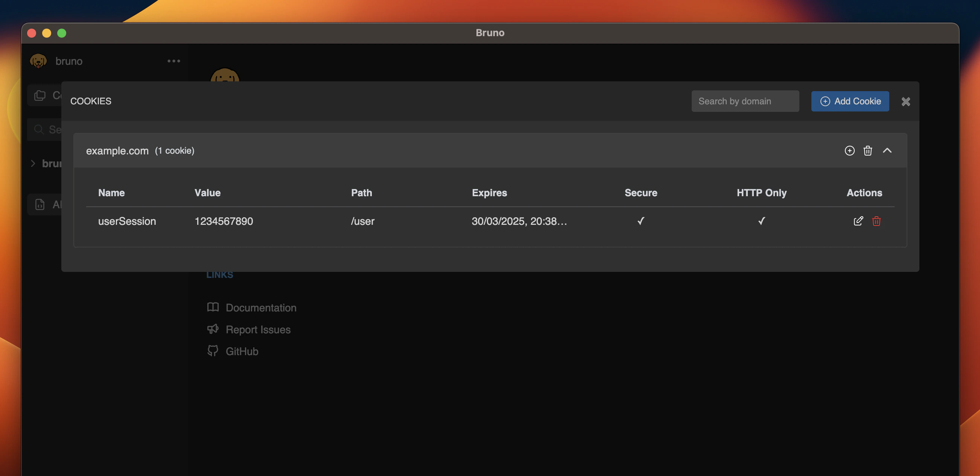
Task: Click the HTTP Only checkmark for userSession
Action: pos(761,221)
